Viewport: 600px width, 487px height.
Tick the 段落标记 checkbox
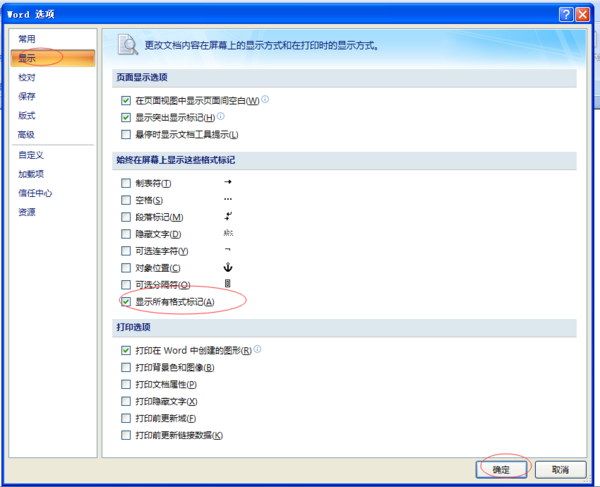point(126,217)
